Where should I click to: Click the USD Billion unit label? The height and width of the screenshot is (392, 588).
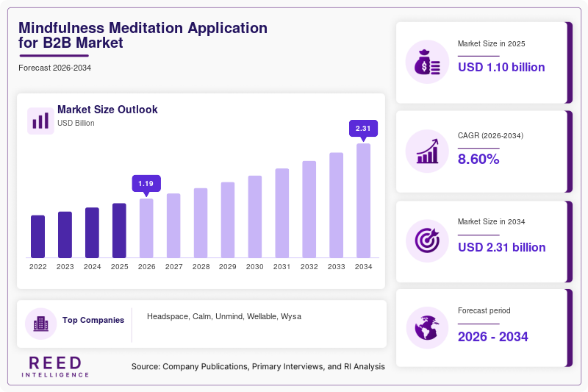(x=76, y=123)
